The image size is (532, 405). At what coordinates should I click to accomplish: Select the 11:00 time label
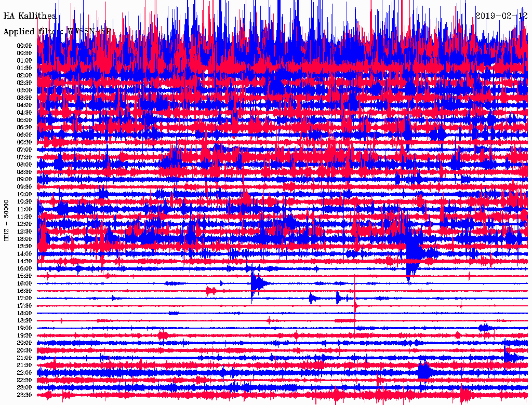(24, 209)
